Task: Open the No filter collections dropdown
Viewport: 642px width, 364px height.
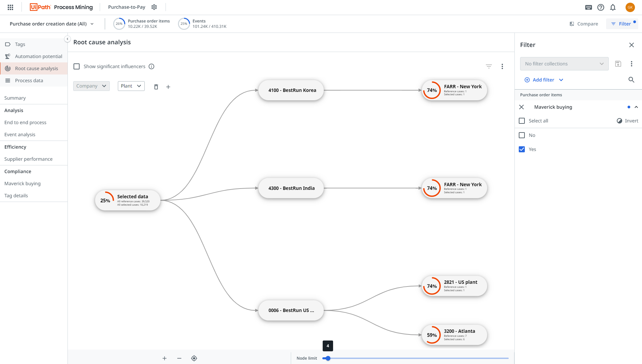Action: (564, 63)
